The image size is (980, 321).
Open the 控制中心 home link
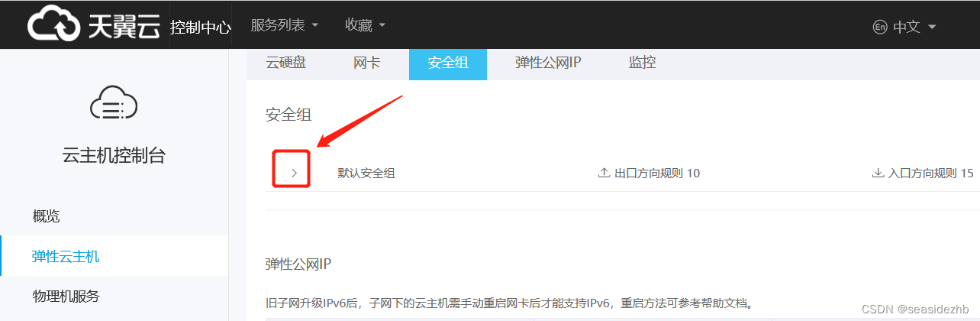(x=200, y=28)
